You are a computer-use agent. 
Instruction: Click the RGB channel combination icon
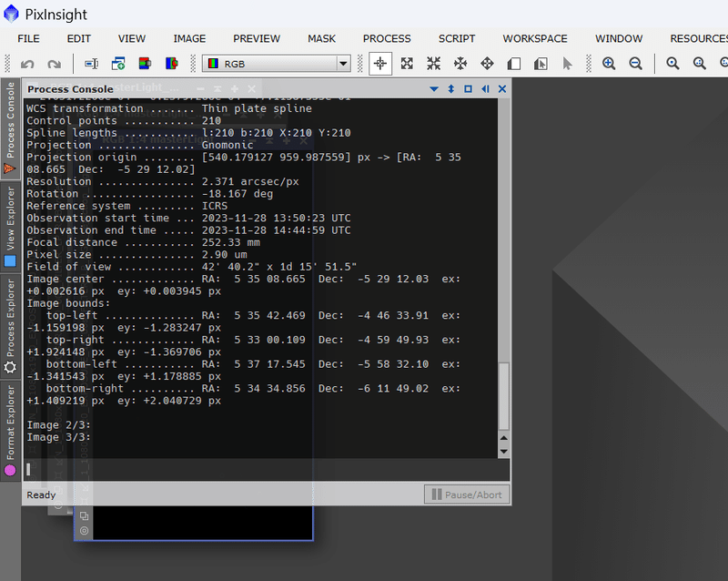172,64
